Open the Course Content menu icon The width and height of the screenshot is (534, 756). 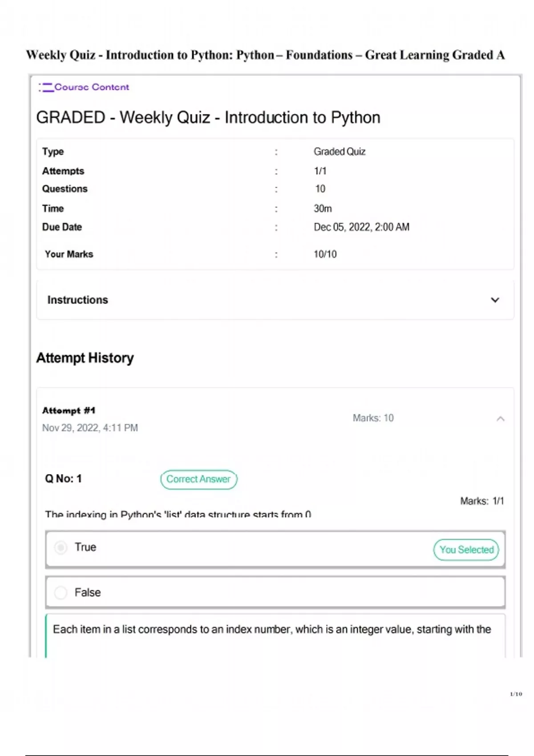coord(46,87)
